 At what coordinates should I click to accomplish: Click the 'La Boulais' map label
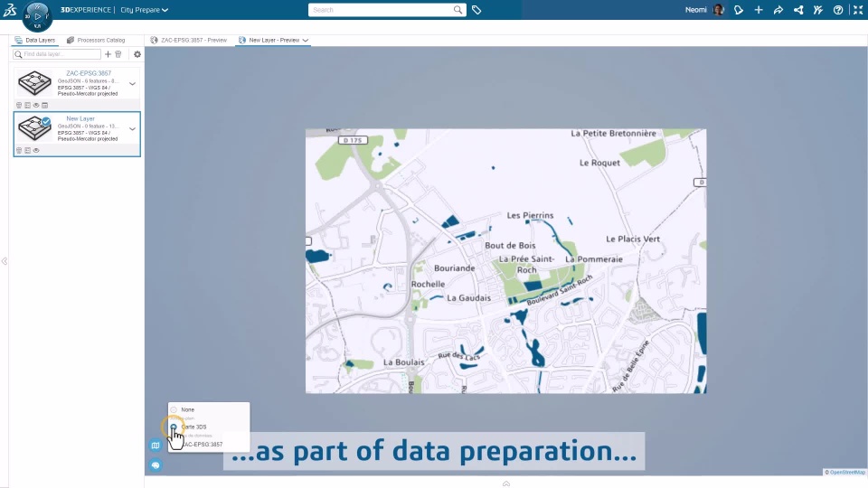click(404, 362)
